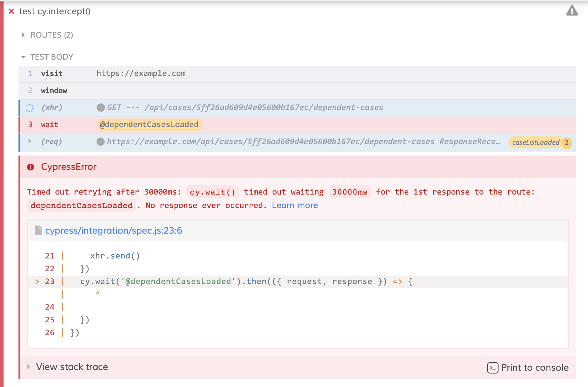Viewport: 588px width, 387px height.
Task: Click the yellow count badge showing 2
Action: point(566,143)
